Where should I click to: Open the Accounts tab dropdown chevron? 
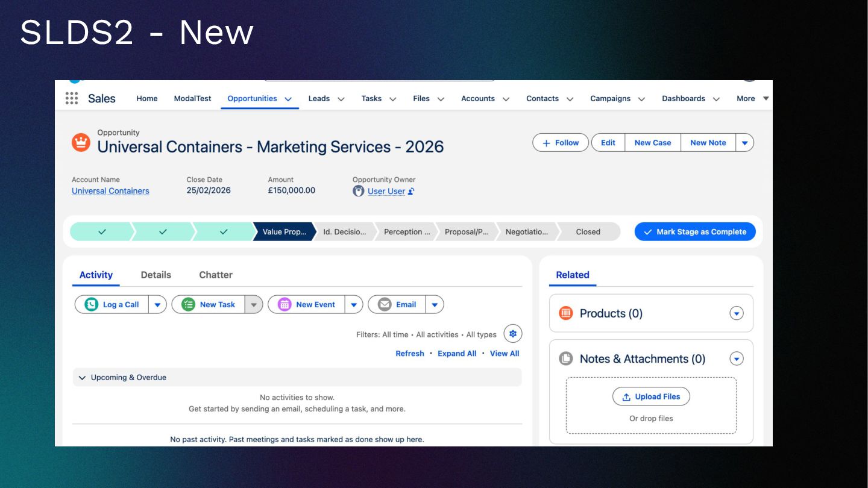[x=506, y=99]
